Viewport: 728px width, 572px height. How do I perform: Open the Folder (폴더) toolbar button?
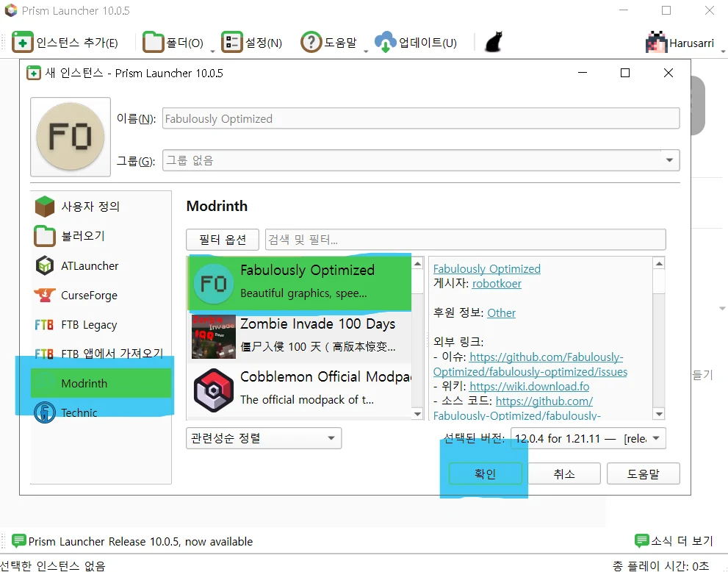pyautogui.click(x=173, y=43)
